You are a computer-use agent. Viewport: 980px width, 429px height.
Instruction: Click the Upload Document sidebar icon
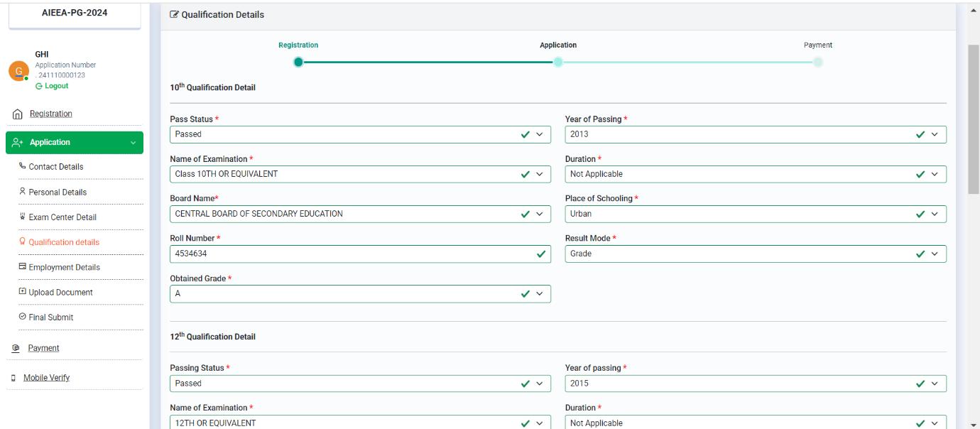coord(22,292)
